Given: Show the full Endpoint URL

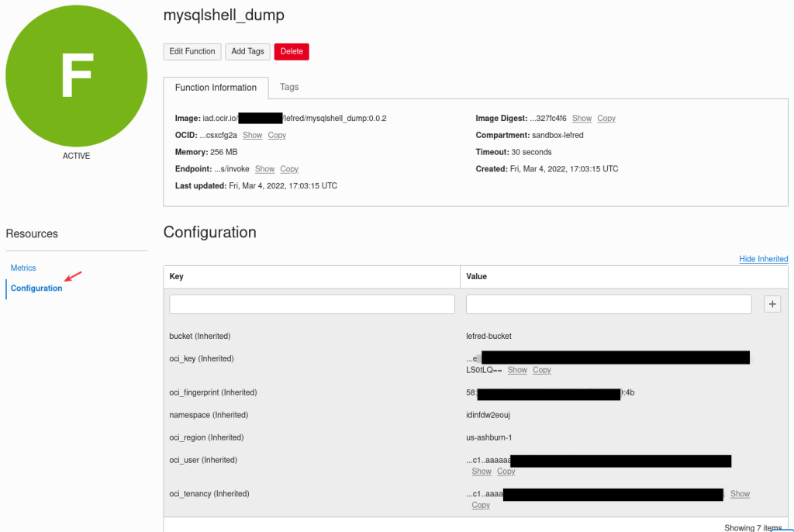Looking at the screenshot, I should point(265,169).
